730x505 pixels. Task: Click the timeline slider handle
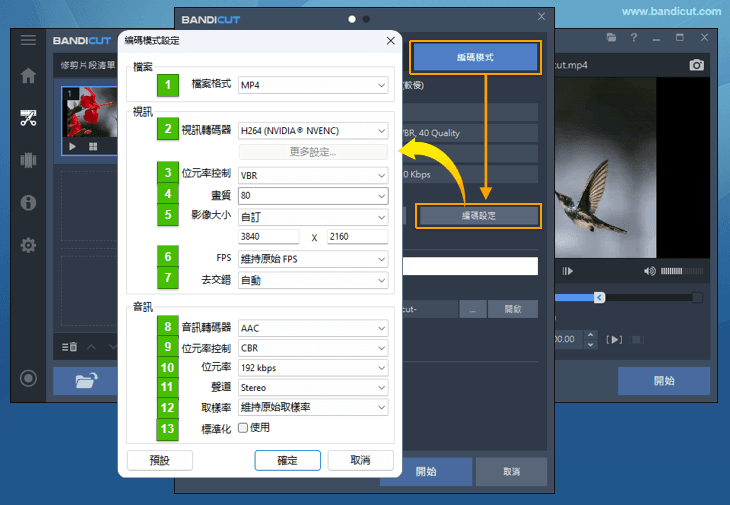point(600,297)
